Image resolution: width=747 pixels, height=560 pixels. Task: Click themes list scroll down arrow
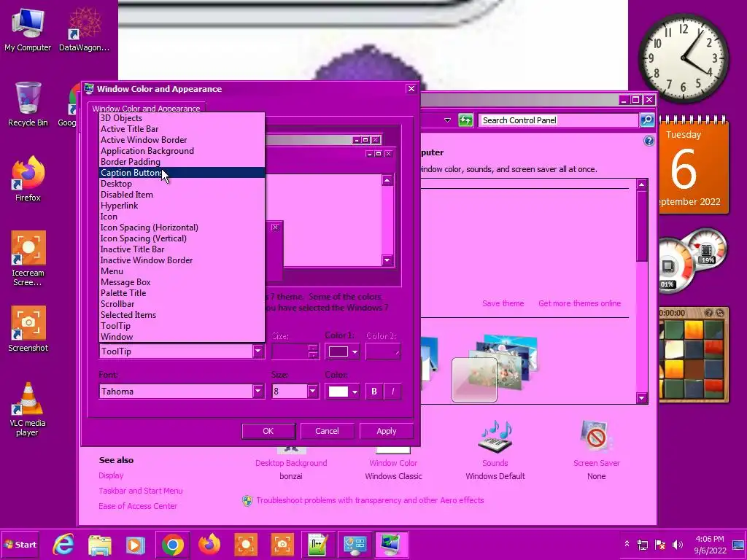click(642, 397)
